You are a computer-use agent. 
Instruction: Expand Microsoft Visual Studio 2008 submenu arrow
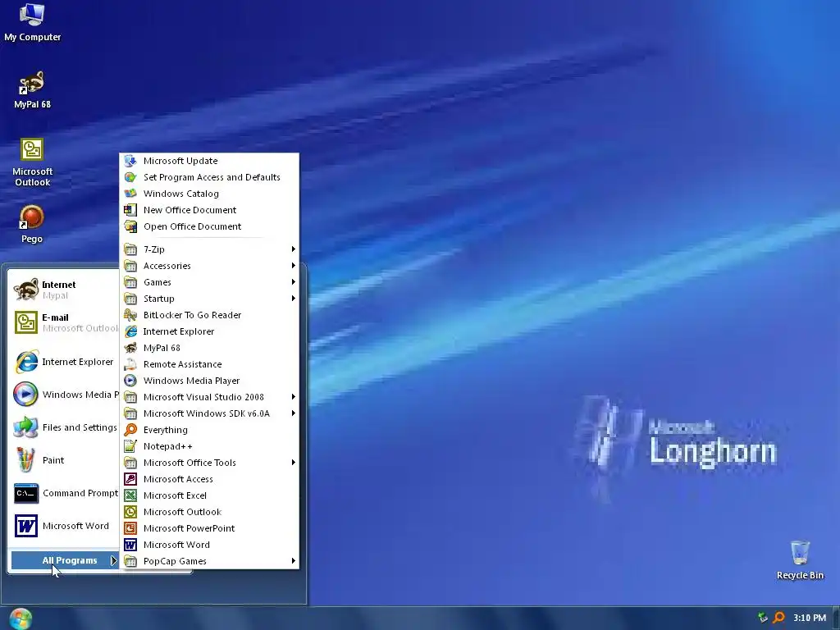click(293, 397)
